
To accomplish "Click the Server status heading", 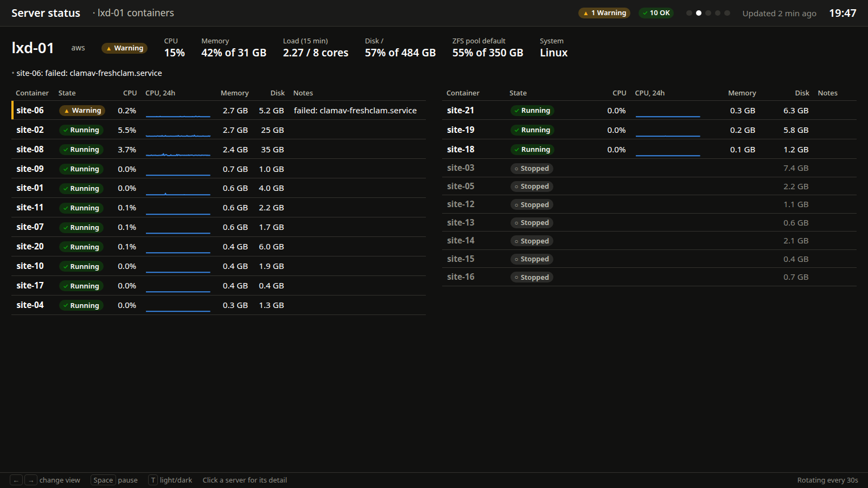I will point(46,13).
